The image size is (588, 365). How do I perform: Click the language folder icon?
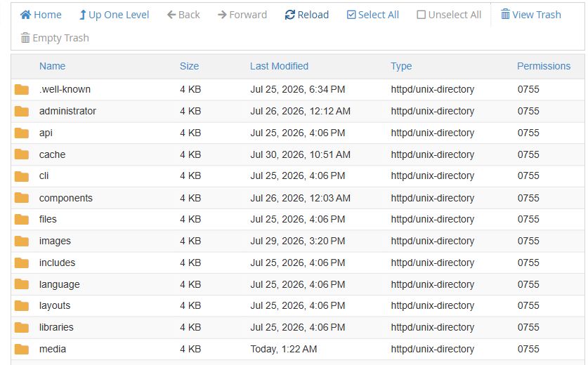22,284
